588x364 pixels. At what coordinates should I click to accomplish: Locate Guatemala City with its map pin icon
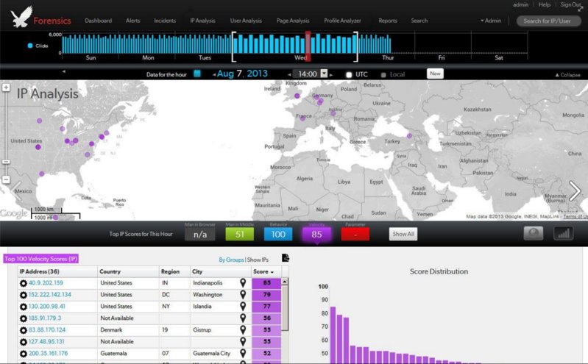[x=243, y=353]
